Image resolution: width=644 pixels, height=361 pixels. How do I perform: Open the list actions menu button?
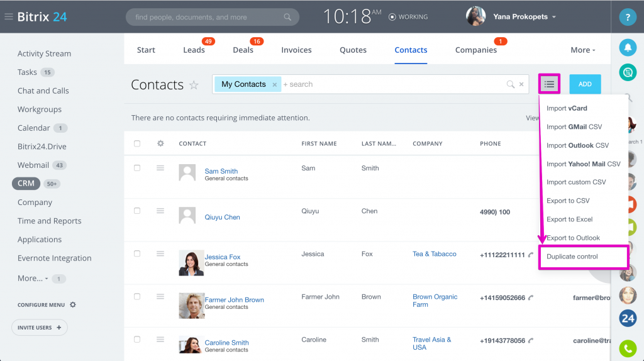click(x=549, y=84)
